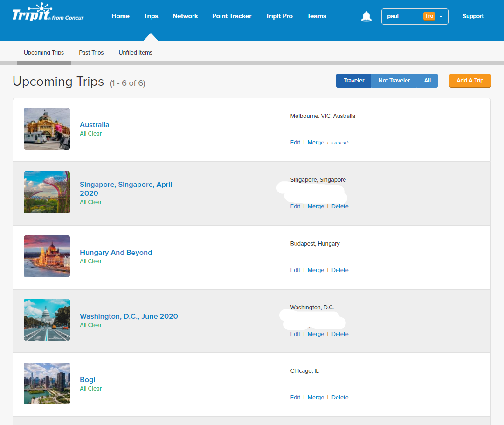Edit the Hungary And Beyond trip
Screen dimensions: 504x425
[295, 270]
